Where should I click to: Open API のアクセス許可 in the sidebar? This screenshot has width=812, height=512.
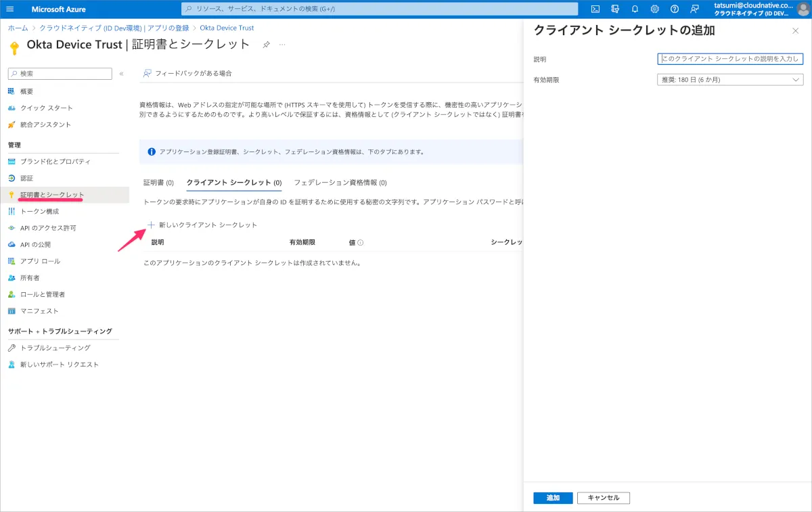pyautogui.click(x=48, y=228)
